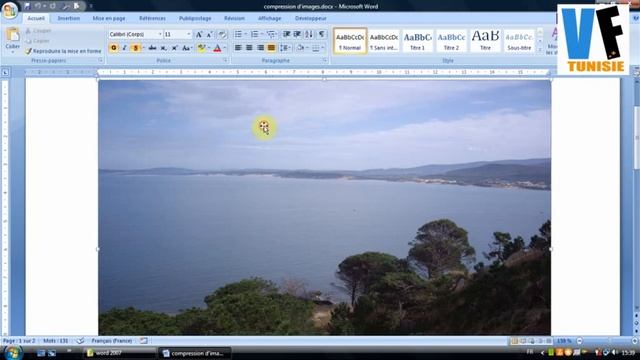Toggle bold formatting (G)
The image size is (640, 360).
point(113,48)
